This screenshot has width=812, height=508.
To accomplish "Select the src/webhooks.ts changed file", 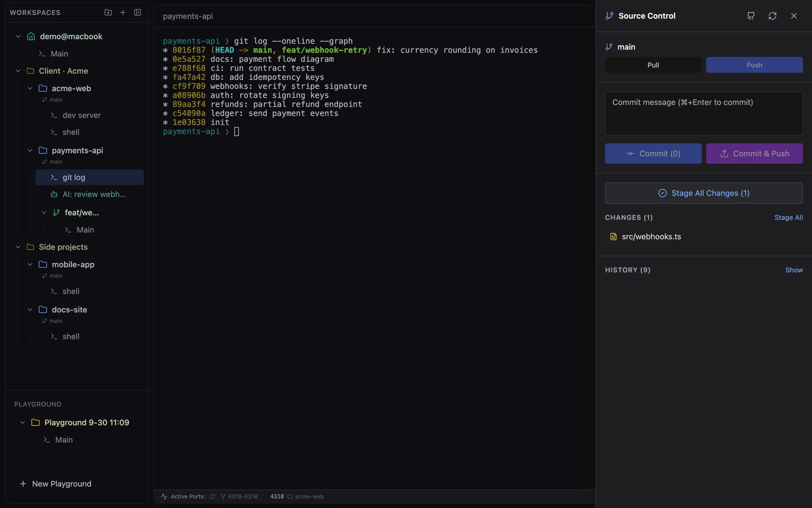I will (704, 237).
